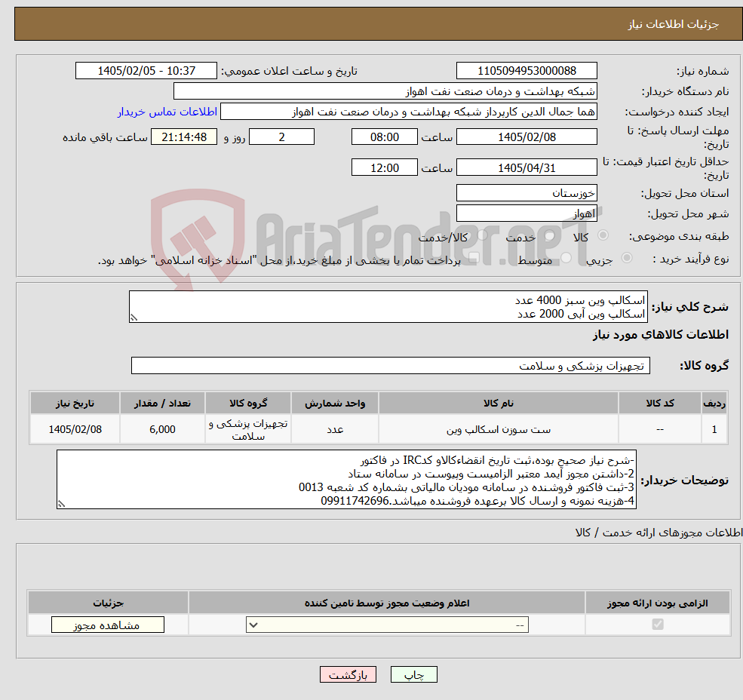The image size is (743, 700).
Task: Click the general need description textarea
Action: (388, 307)
